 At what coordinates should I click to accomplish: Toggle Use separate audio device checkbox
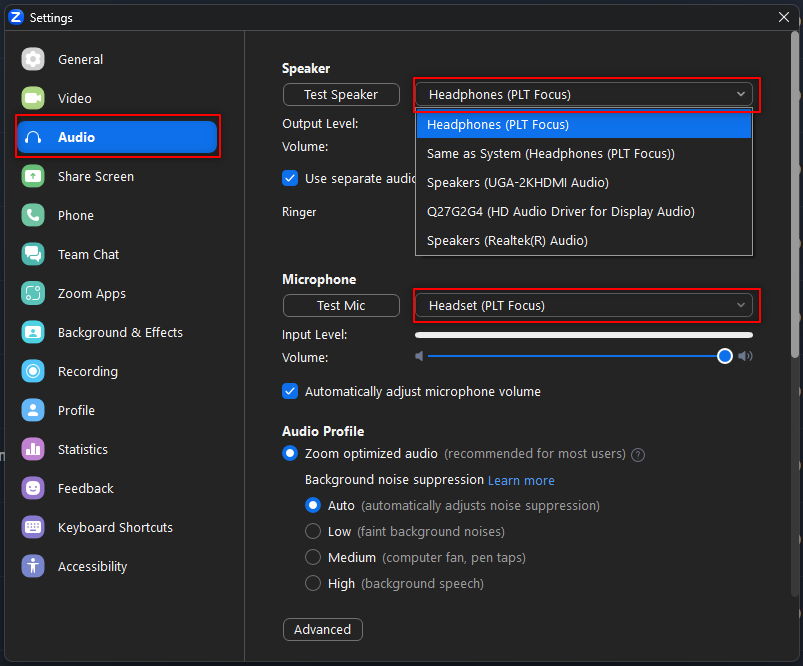tap(290, 178)
